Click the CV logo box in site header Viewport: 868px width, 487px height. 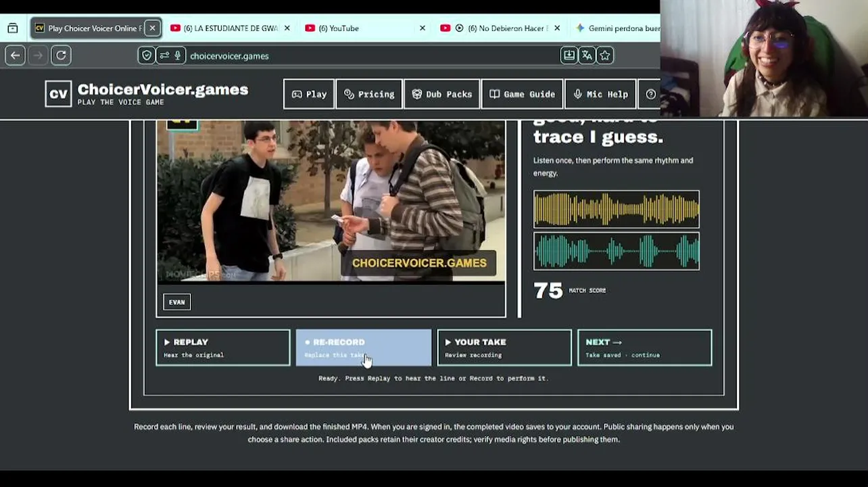coord(58,94)
